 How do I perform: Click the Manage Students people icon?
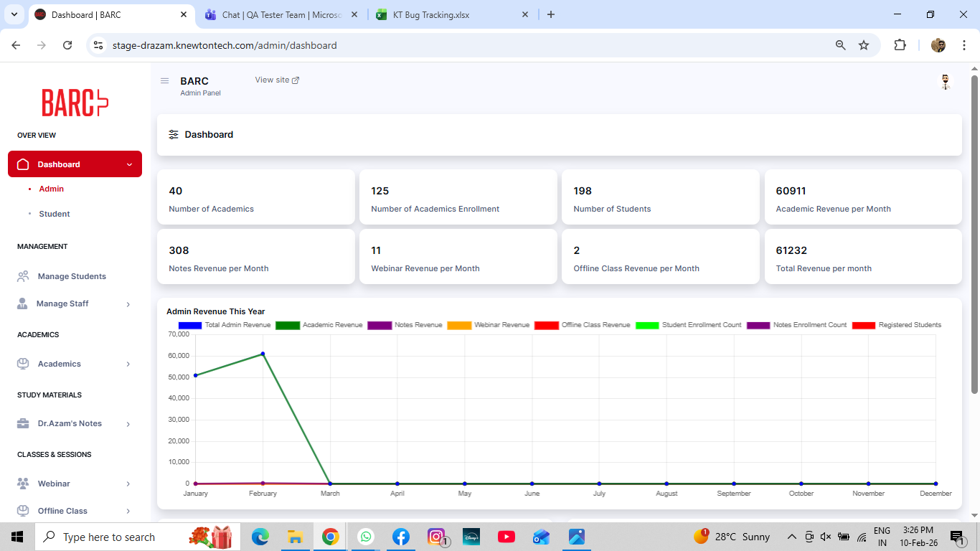click(23, 276)
